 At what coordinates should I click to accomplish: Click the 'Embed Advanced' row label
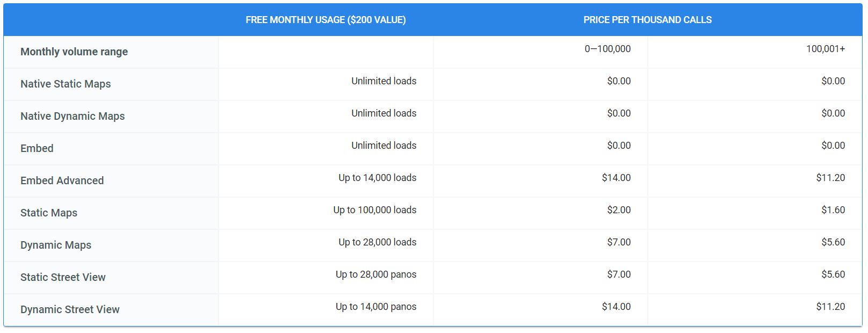pyautogui.click(x=62, y=181)
